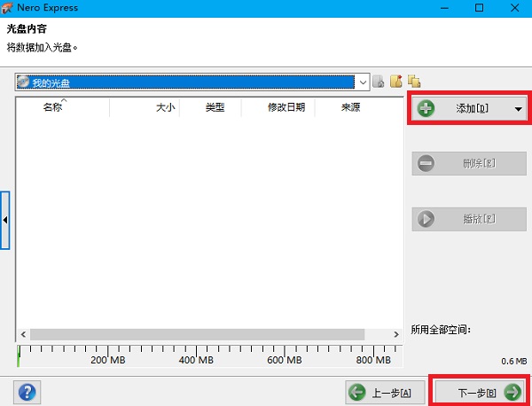The width and height of the screenshot is (532, 406).
Task: Click the up-one-level folder icon
Action: click(379, 82)
